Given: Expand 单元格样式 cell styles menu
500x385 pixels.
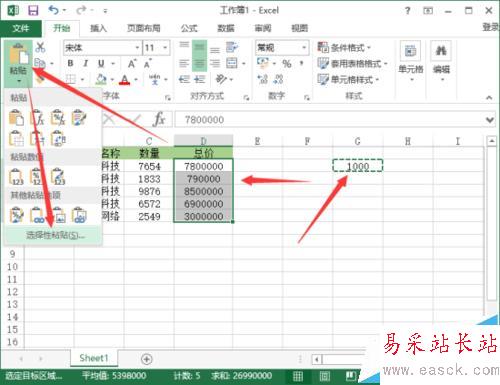Looking at the screenshot, I should pyautogui.click(x=348, y=79).
